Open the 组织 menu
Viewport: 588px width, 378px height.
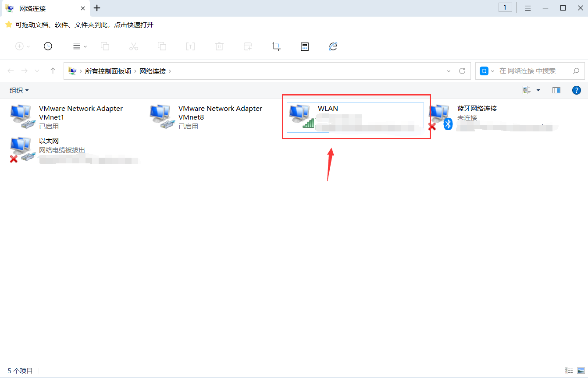[19, 90]
